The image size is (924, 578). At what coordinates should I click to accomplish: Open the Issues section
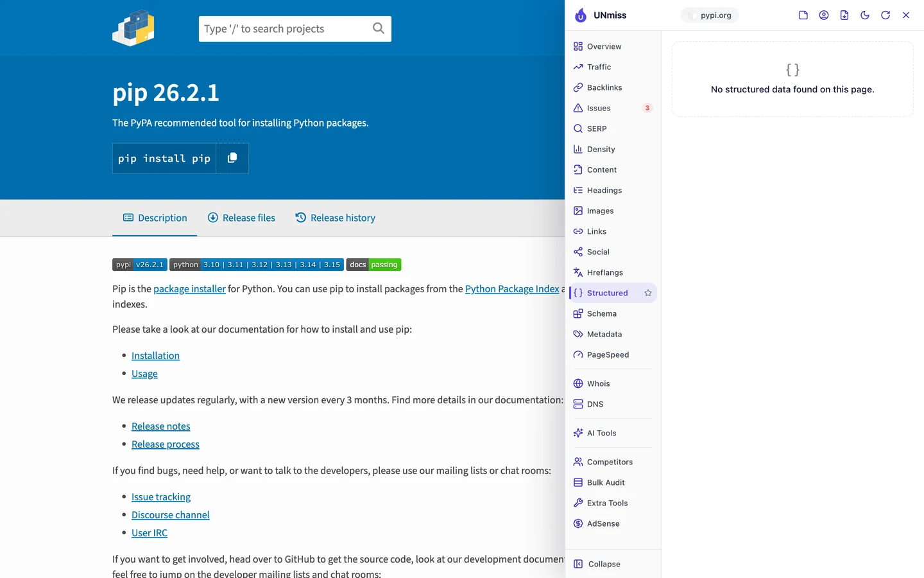613,108
